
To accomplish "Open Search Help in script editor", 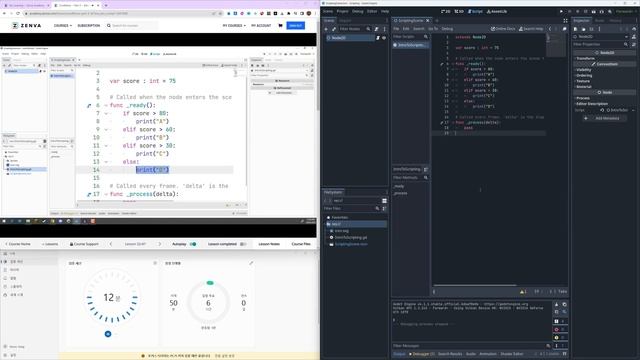I will pyautogui.click(x=531, y=29).
